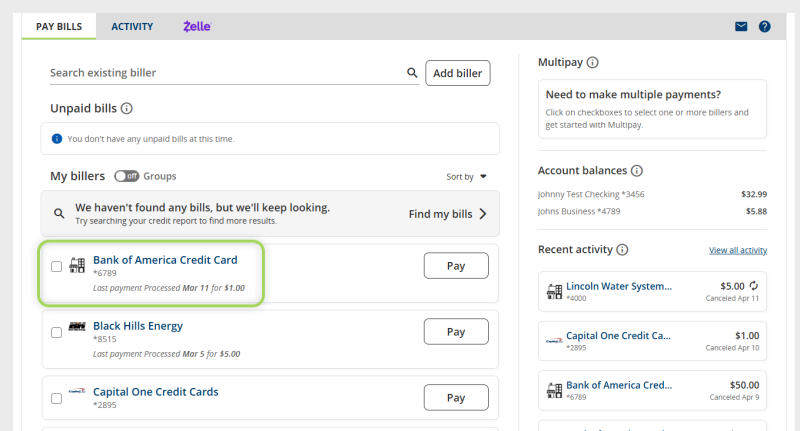Screen dimensions: 800x431
Task: Show info icon next to Account balances
Action: click(637, 170)
